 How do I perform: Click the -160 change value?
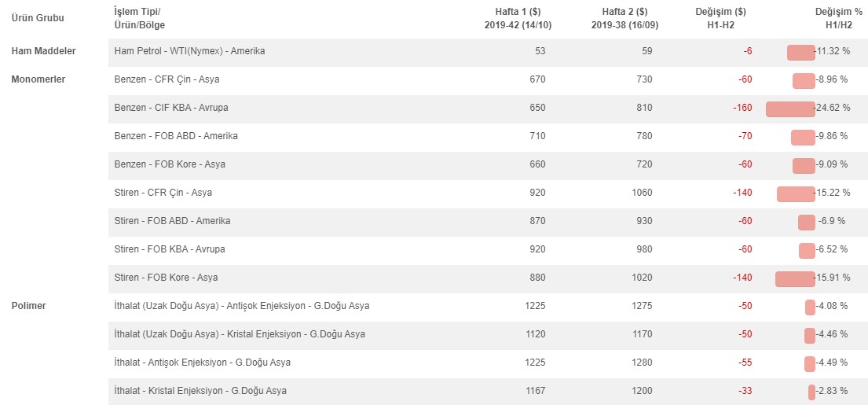(742, 108)
